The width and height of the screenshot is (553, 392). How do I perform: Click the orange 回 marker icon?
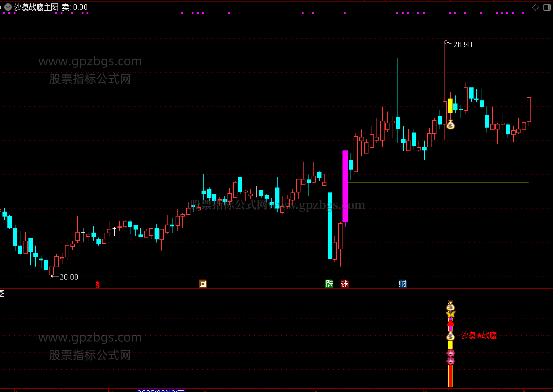(203, 284)
